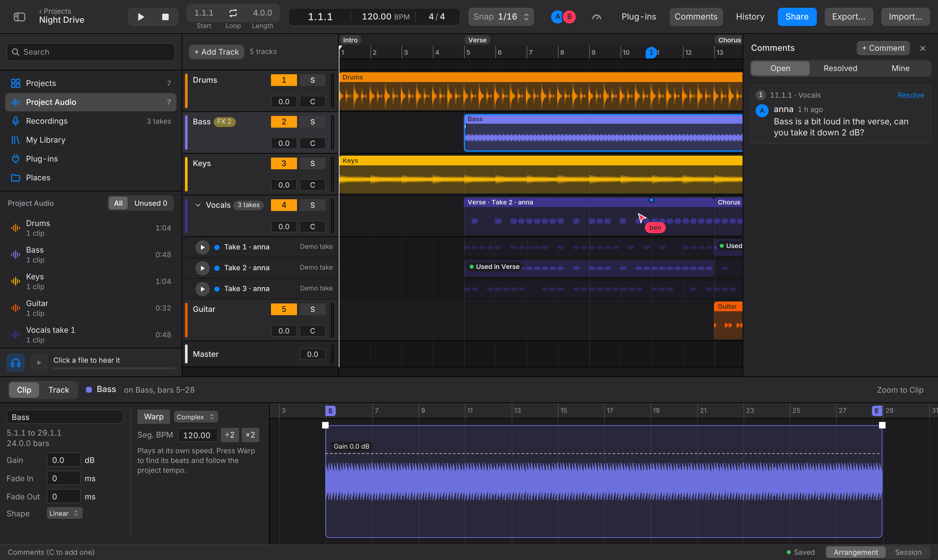Select the Track tab in clip editor
Viewport: 938px width, 560px height.
tap(59, 390)
